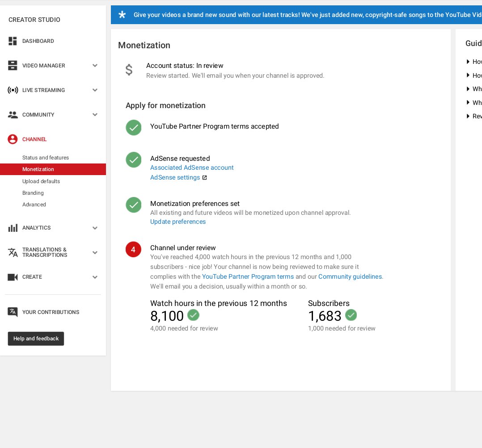482x448 pixels.
Task: Expand the Analytics section chevron
Action: [95, 228]
